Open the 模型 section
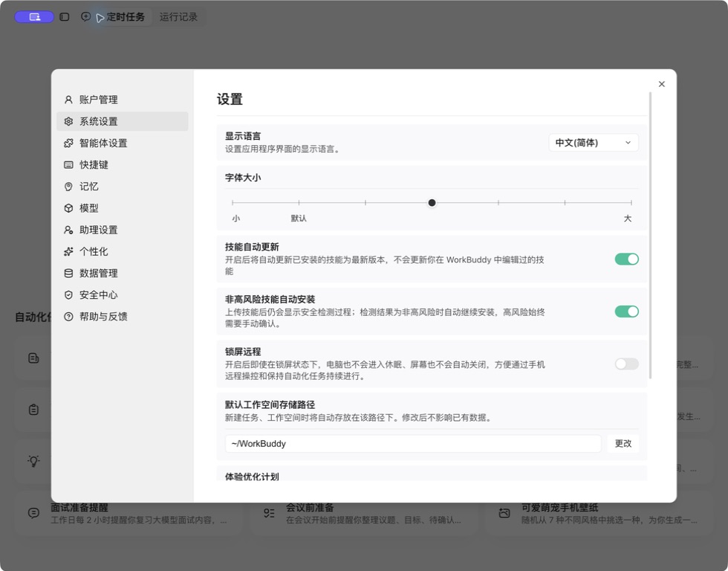 point(122,208)
